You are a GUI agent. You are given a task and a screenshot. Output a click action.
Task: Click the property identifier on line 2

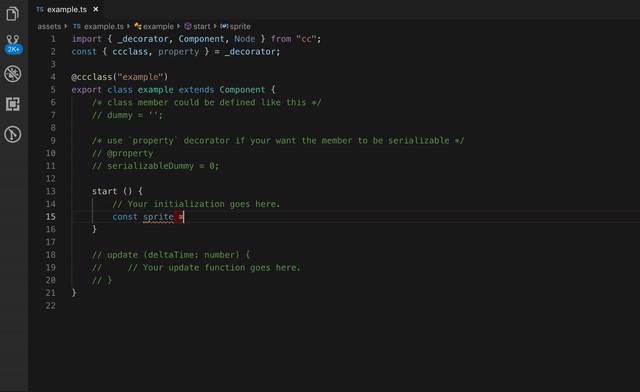click(179, 51)
